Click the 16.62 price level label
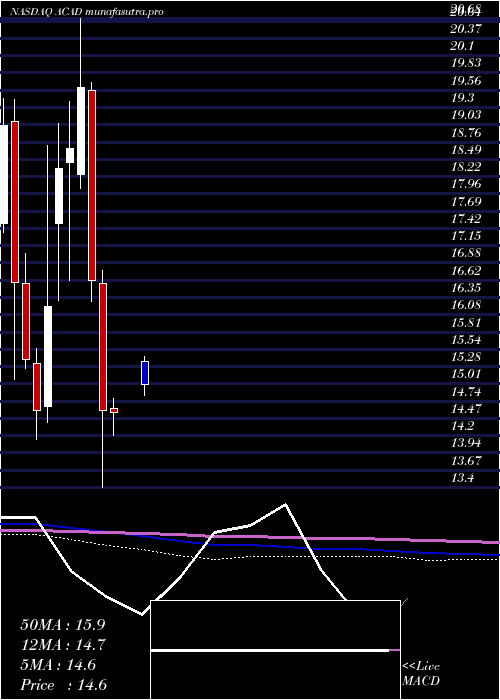500x700 pixels. [x=467, y=270]
